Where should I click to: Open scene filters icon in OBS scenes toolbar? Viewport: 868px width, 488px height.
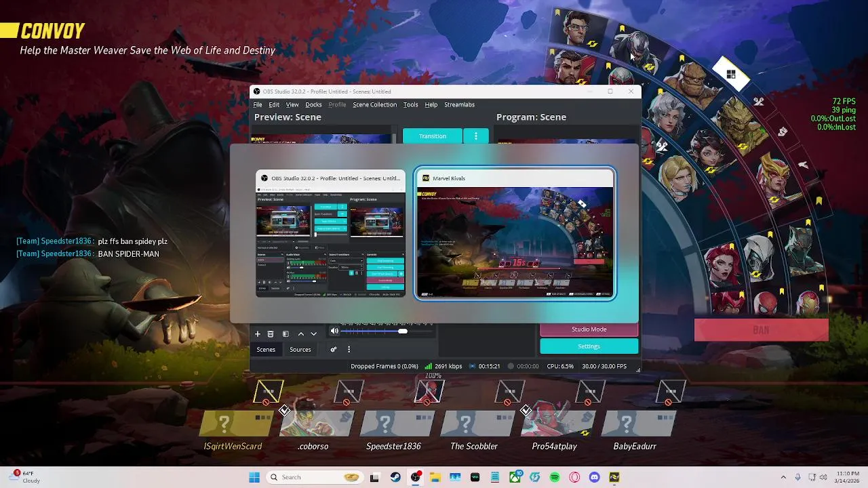coord(285,333)
